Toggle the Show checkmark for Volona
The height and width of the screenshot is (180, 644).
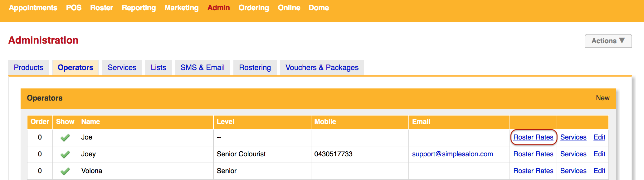65,171
